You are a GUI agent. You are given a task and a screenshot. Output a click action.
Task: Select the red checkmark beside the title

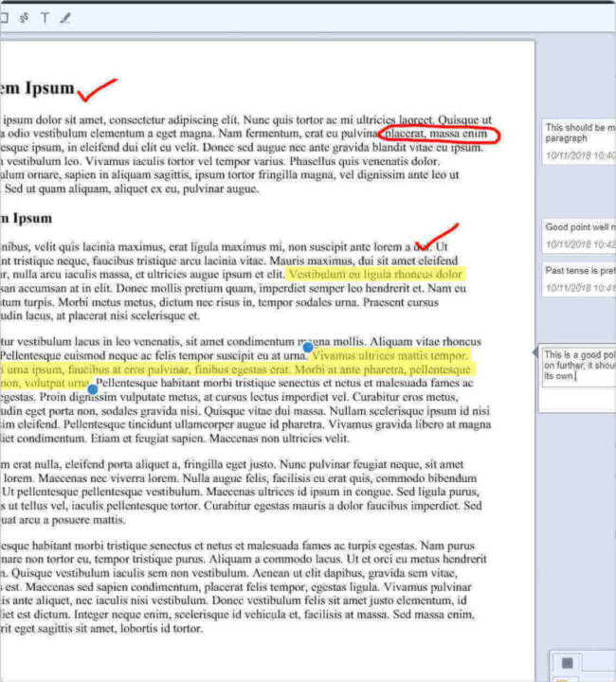tap(96, 90)
